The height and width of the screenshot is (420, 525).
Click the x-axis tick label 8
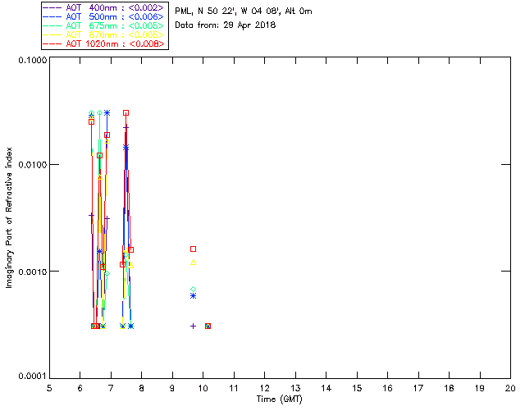(x=142, y=388)
